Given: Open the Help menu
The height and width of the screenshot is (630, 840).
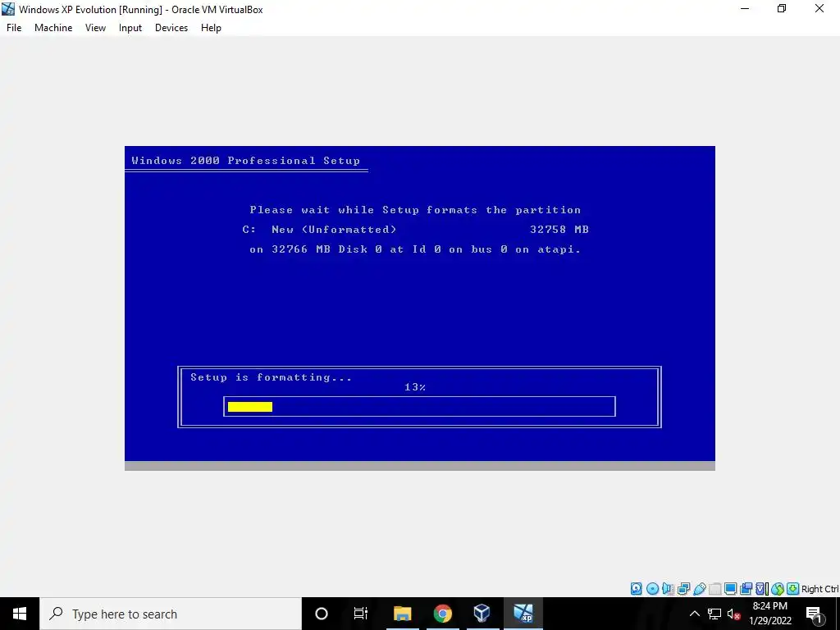Looking at the screenshot, I should coord(211,28).
